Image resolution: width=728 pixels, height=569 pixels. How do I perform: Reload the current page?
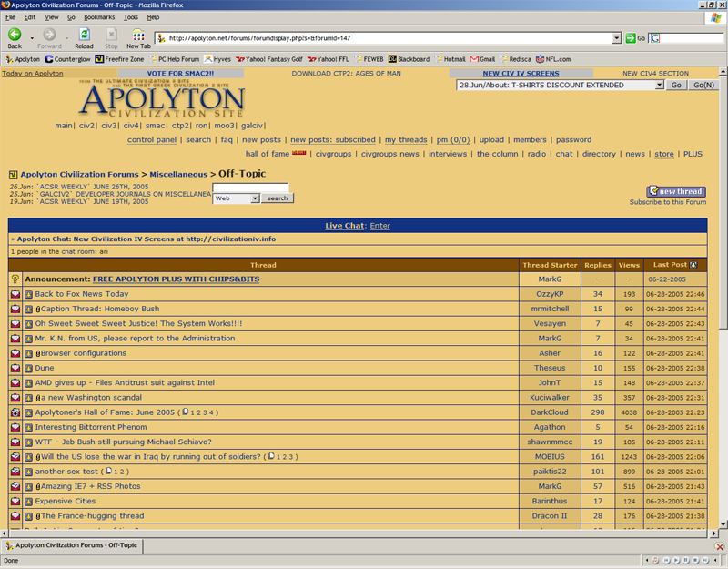tap(84, 38)
